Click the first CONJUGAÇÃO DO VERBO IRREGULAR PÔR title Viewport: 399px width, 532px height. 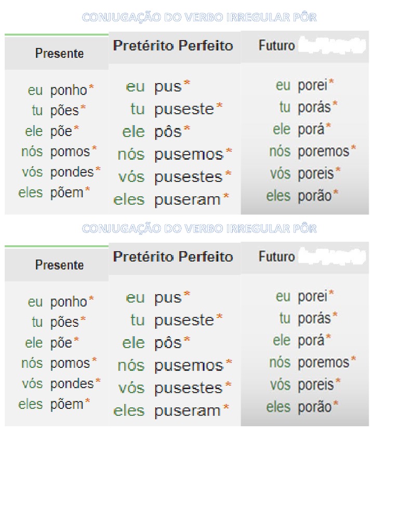199,18
